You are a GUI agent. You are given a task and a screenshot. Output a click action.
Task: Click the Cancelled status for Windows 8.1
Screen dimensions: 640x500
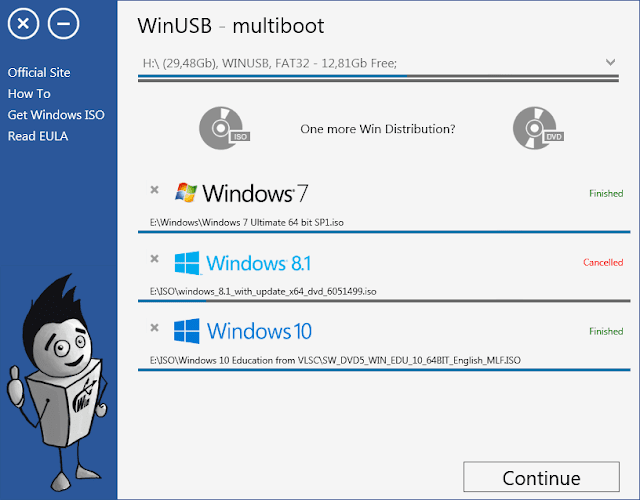[x=603, y=262]
